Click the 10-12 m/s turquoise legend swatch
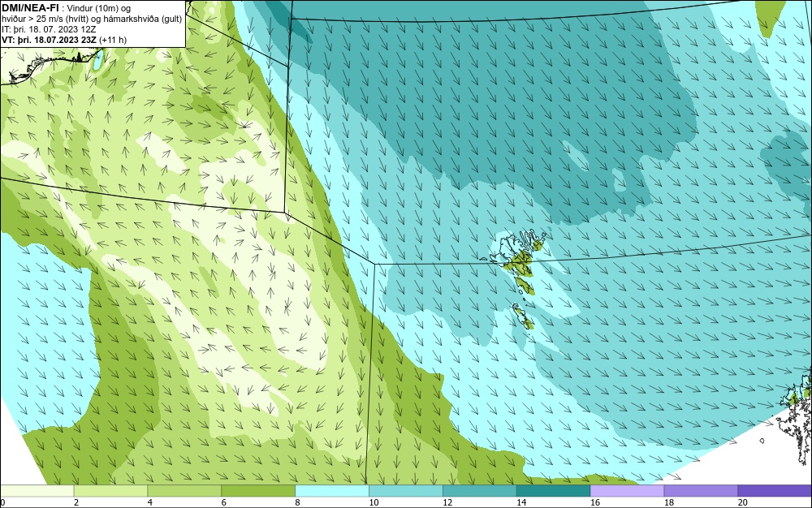This screenshot has width=812, height=508. (x=406, y=491)
